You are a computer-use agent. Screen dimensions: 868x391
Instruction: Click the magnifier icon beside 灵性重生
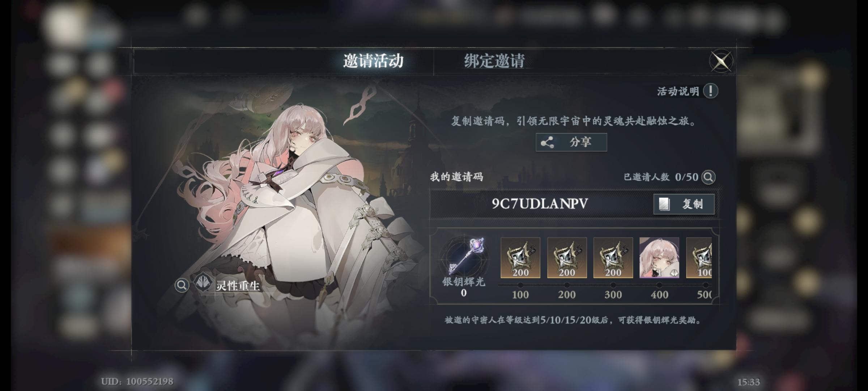(182, 285)
